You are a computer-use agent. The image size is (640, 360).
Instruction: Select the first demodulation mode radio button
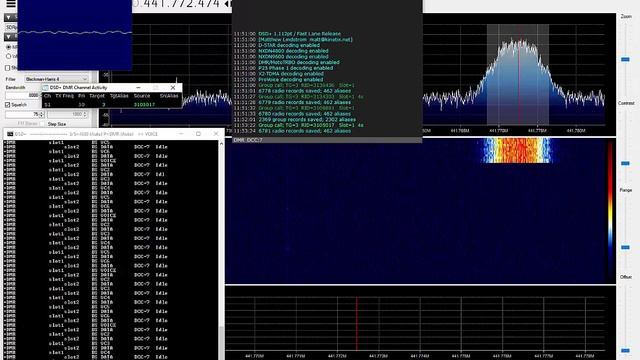(x=8, y=47)
